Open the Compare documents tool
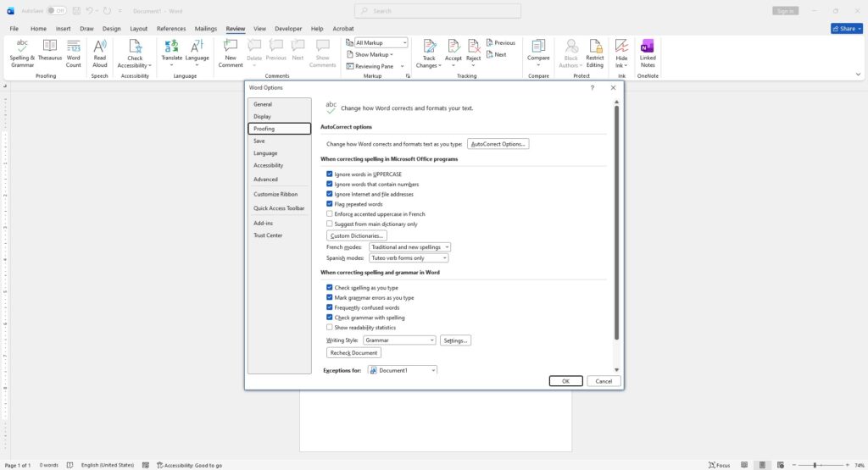The width and height of the screenshot is (868, 470). pos(538,53)
